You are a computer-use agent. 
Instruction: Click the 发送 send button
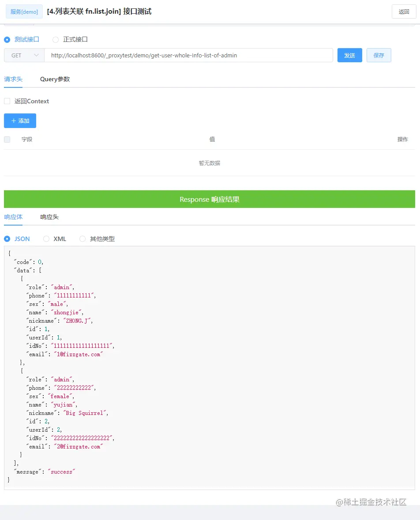click(x=349, y=55)
